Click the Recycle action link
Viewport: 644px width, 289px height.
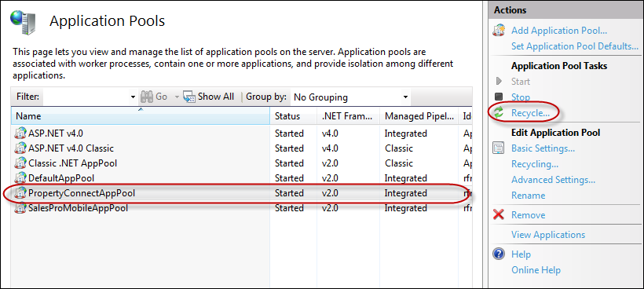pyautogui.click(x=530, y=113)
